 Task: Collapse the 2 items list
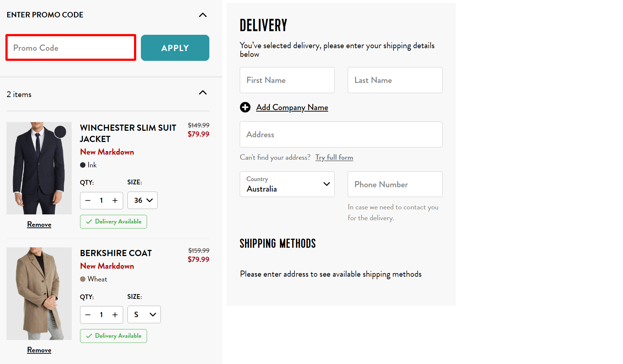[202, 93]
